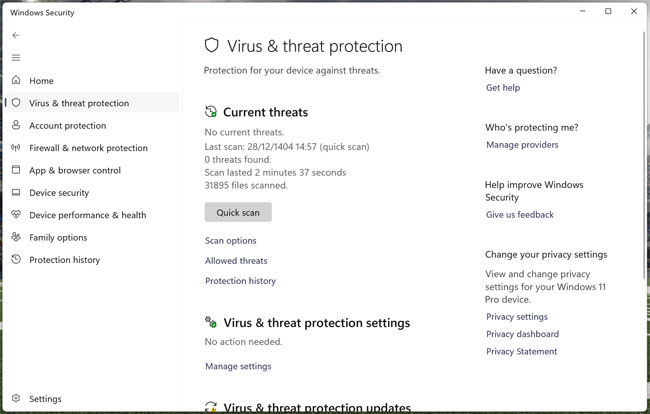650x414 pixels.
Task: Click the 'Help improve Windows Security' heading
Action: (534, 191)
